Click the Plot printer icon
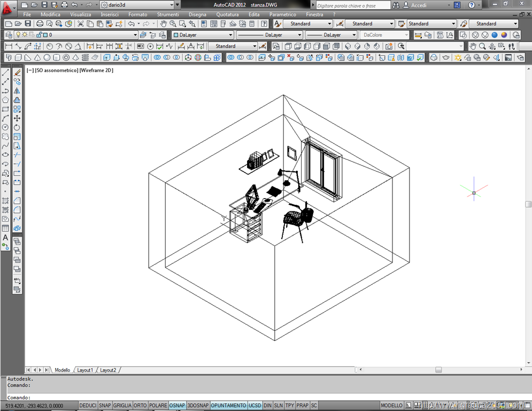Screen dimensions: 532x411 point(40,24)
